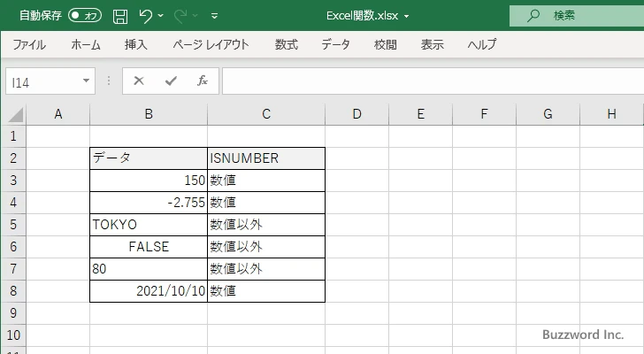Viewport: 644px width, 354px height.
Task: Select cell B7 containing 80
Action: coord(149,269)
